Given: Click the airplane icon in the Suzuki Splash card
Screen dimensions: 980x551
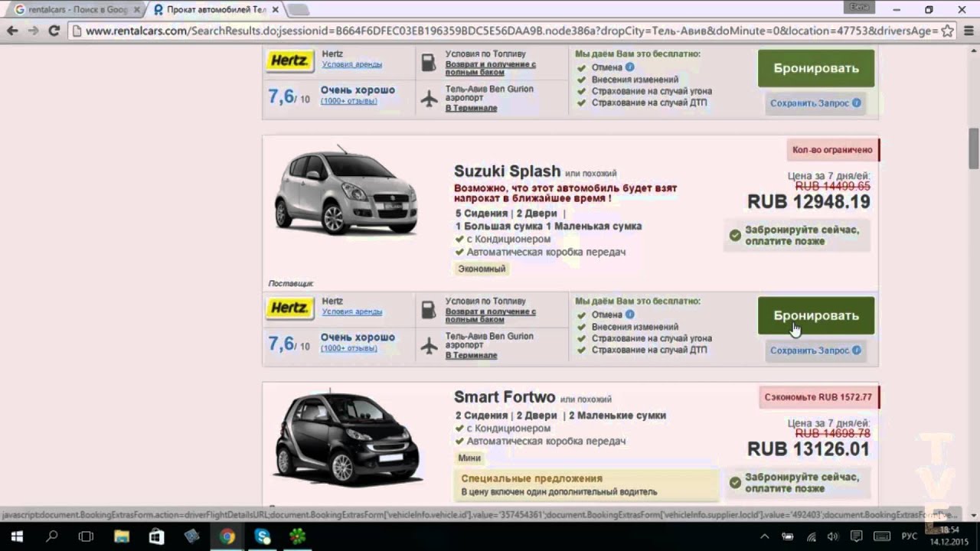Looking at the screenshot, I should click(429, 346).
